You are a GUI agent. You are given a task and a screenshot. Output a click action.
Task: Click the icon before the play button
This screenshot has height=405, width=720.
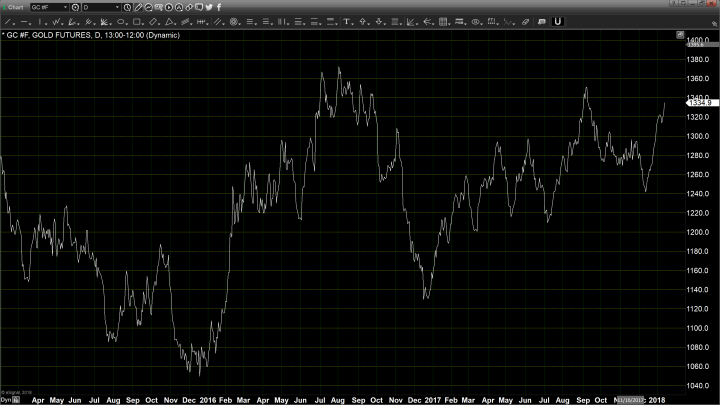pos(158,7)
